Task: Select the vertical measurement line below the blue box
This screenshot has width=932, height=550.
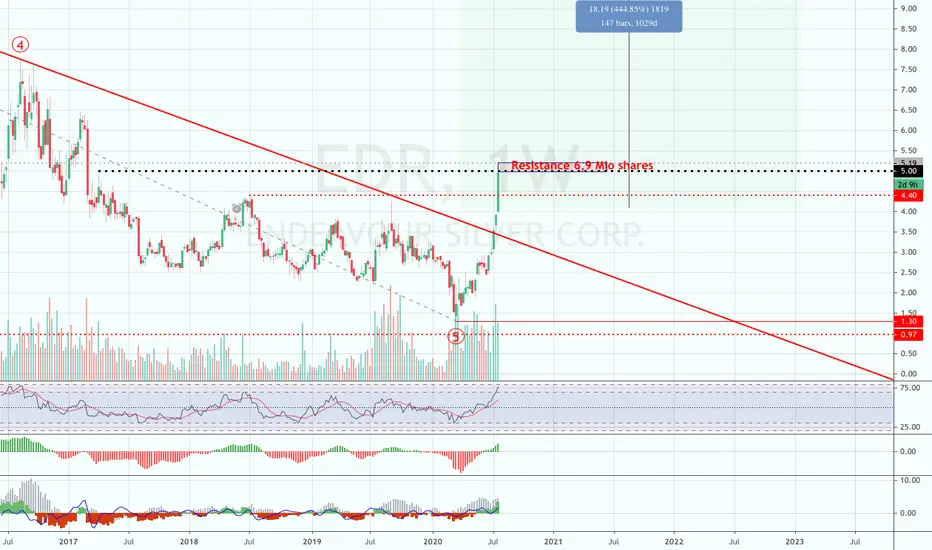Action: (629, 119)
